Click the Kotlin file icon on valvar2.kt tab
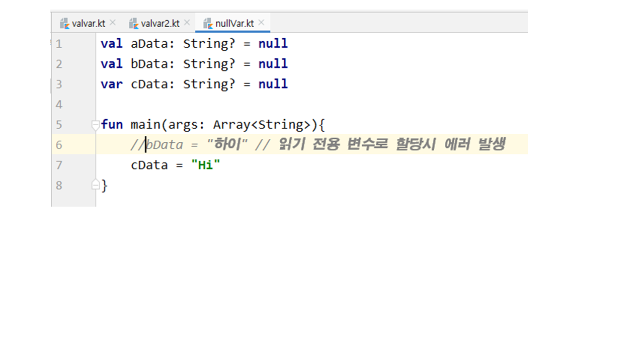The width and height of the screenshot is (644, 362). point(133,23)
